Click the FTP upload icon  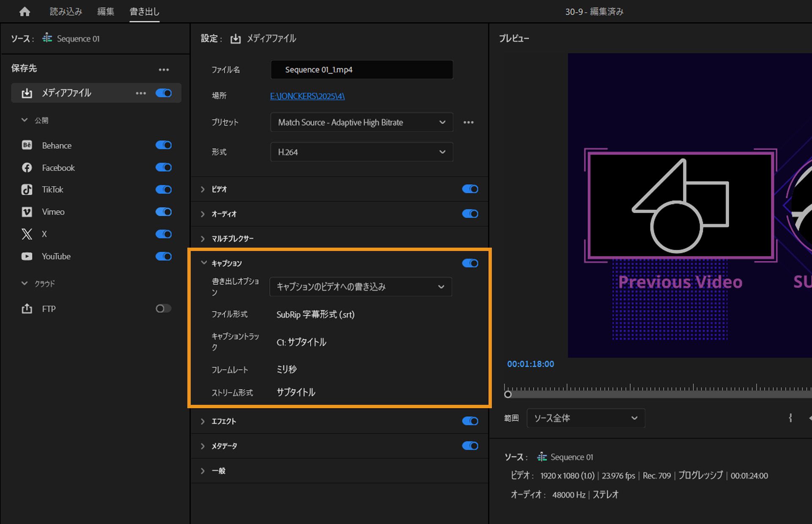[x=27, y=308]
